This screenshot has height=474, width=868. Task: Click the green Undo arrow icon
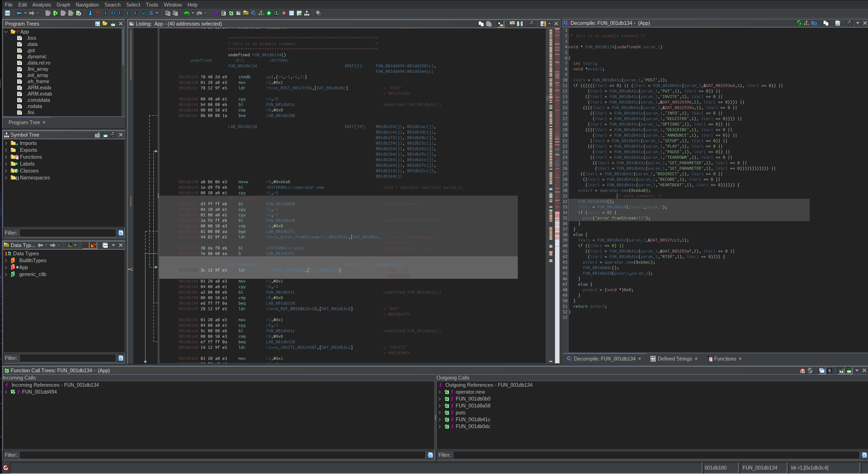pos(186,13)
